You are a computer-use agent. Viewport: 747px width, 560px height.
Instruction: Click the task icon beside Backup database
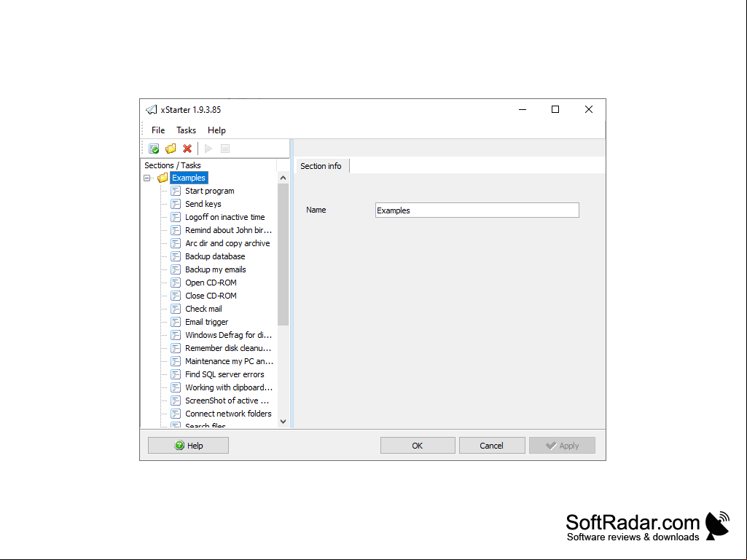tap(176, 256)
